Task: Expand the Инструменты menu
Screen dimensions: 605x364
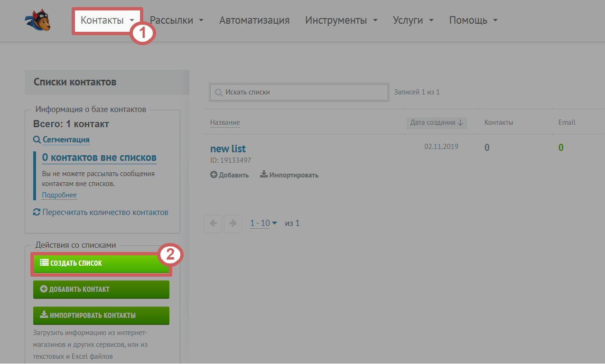Action: pos(341,20)
